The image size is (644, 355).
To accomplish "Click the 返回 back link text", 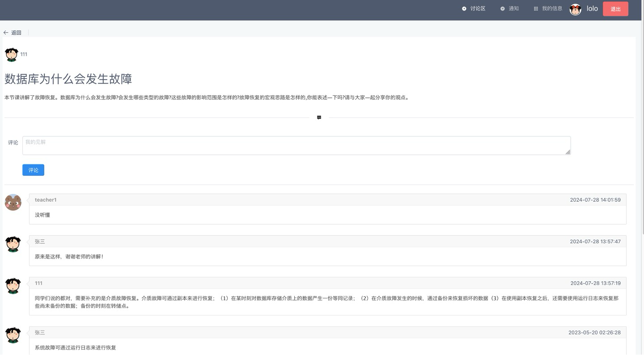I will pos(16,33).
